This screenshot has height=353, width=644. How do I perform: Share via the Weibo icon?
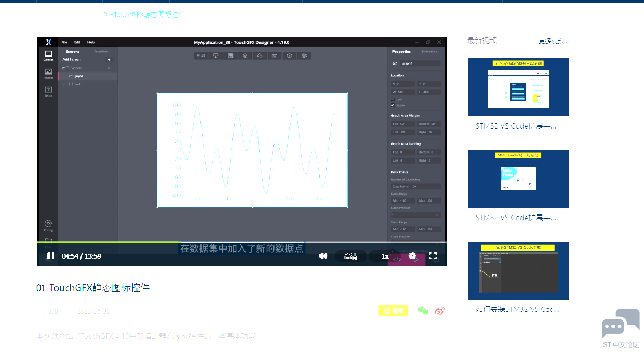440,311
